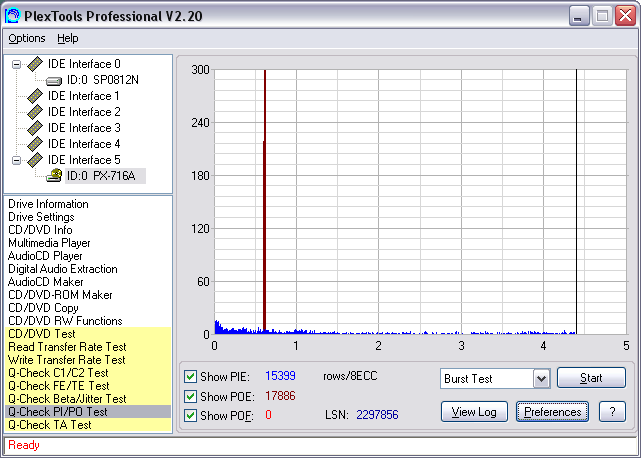Select the IDE Interface 1 label
Screen dimensions: 641x458
tap(84, 96)
